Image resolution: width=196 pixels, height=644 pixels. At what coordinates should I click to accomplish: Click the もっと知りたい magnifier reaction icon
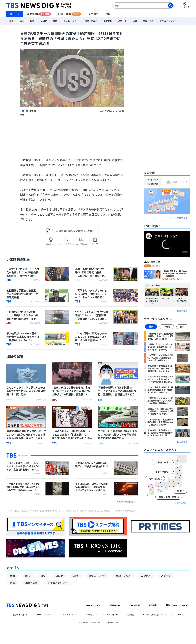click(x=66, y=239)
